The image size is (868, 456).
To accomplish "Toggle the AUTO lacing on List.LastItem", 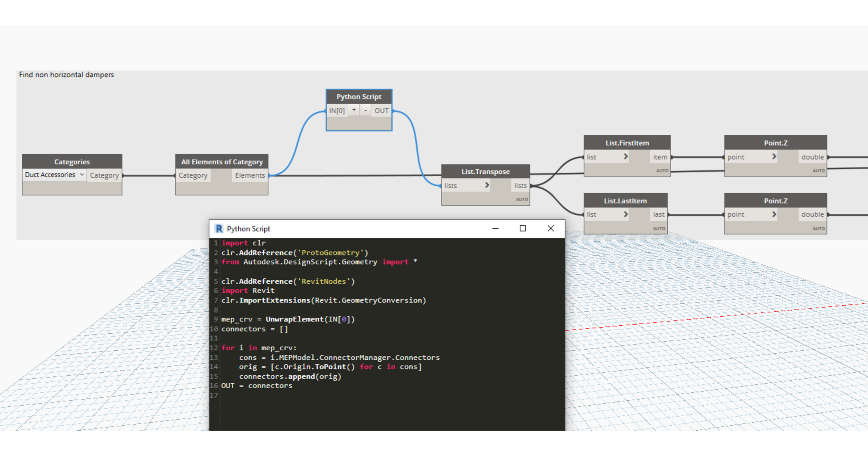I will [x=659, y=228].
